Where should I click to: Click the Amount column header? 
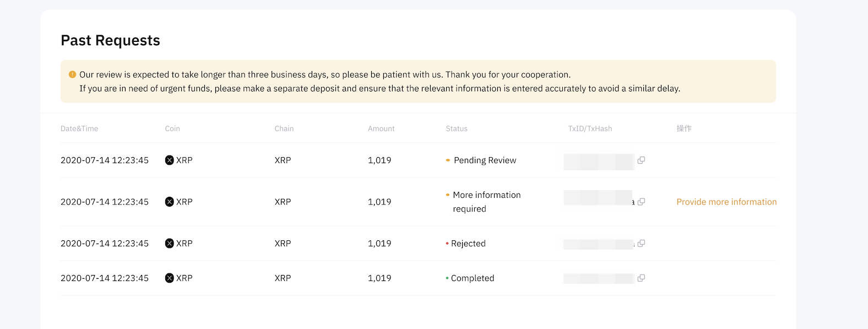click(x=381, y=128)
